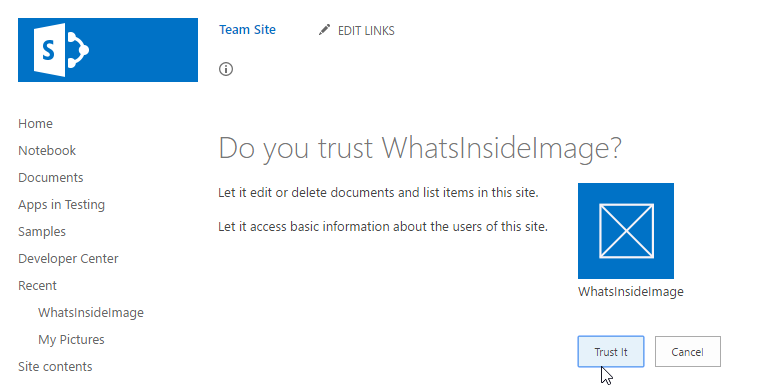Image resolution: width=766 pixels, height=385 pixels.
Task: Open the Team Site link
Action: 247,30
